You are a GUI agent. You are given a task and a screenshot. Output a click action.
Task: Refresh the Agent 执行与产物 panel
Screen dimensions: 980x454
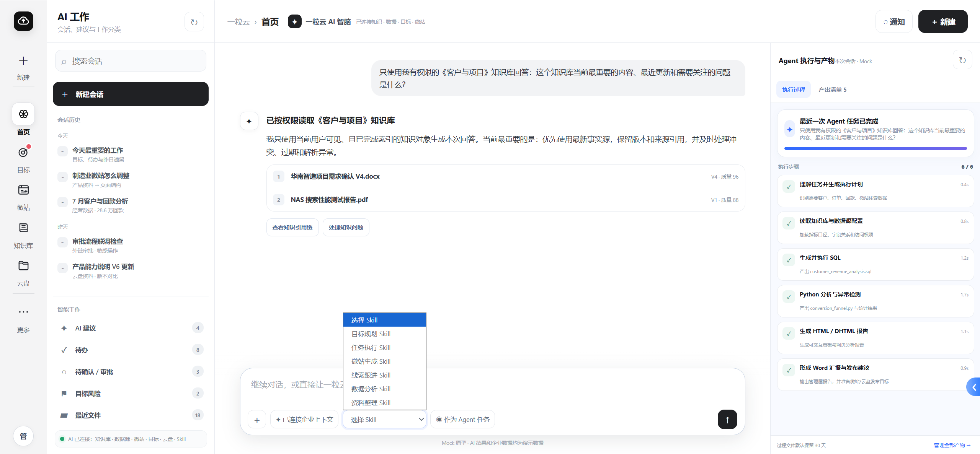pyautogui.click(x=962, y=60)
